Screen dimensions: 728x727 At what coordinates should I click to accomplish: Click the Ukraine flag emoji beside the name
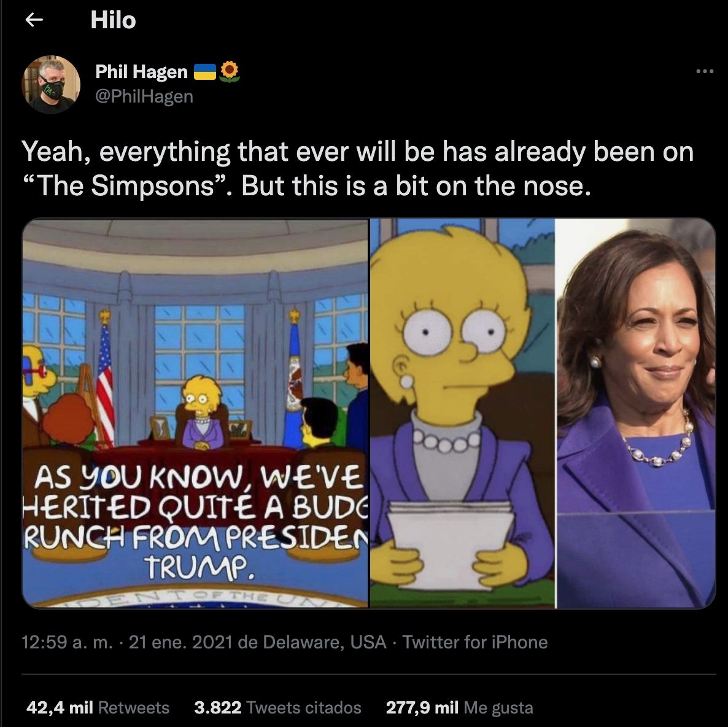pos(205,72)
